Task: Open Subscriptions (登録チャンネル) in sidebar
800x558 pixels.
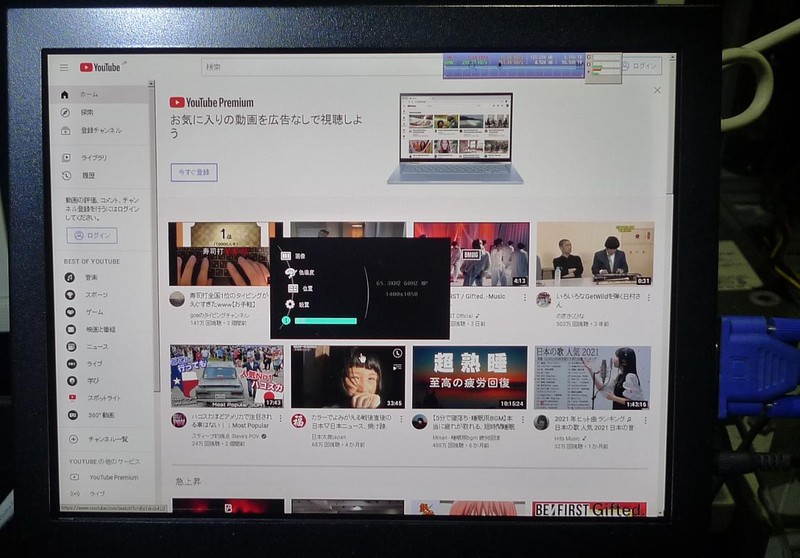Action: coord(66,130)
